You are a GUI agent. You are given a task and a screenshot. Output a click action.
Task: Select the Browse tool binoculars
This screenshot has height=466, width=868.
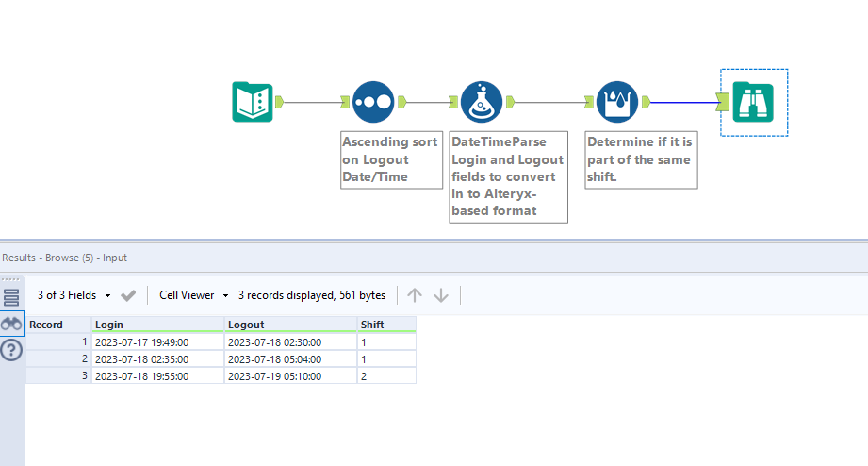coord(753,102)
